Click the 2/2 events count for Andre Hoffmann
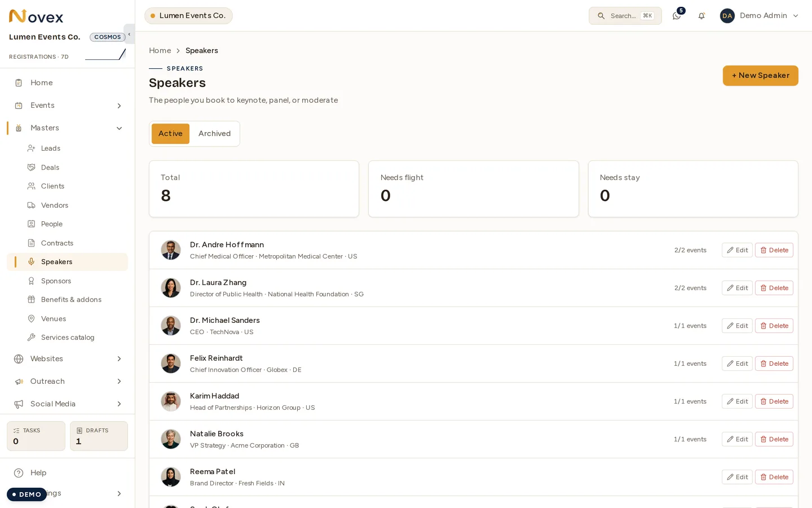This screenshot has width=812, height=508. (690, 250)
